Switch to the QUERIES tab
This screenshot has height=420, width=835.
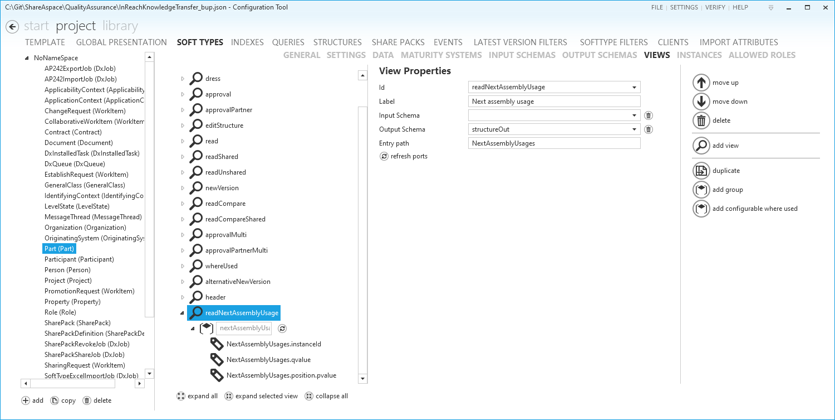288,42
